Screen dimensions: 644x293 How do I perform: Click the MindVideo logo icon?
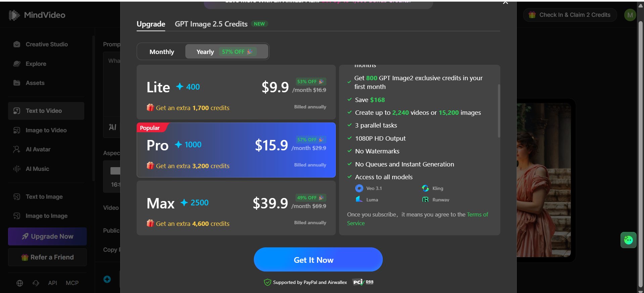point(14,15)
